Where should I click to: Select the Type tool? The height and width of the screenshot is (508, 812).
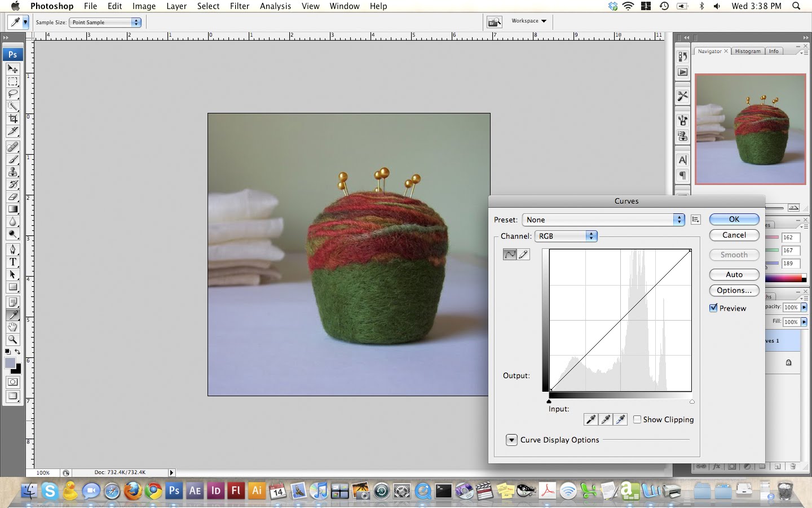[12, 262]
